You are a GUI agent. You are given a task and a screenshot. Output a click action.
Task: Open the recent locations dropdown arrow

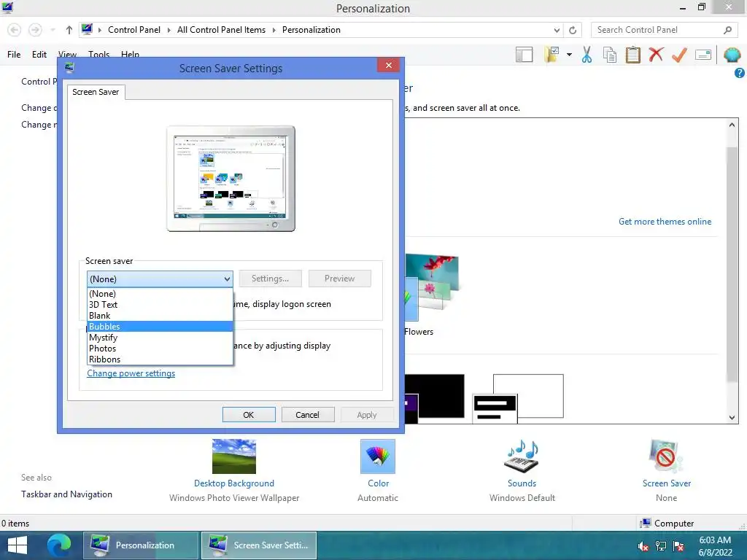[53, 30]
